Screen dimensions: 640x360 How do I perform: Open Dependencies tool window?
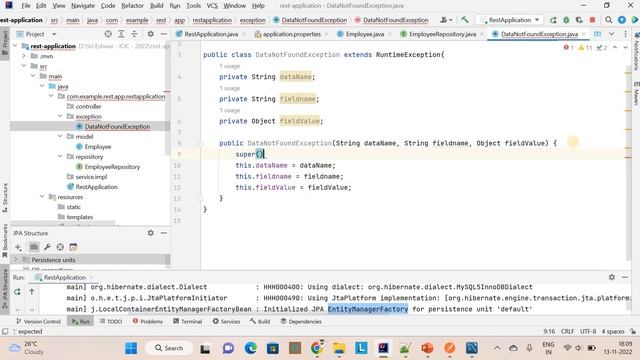point(301,322)
